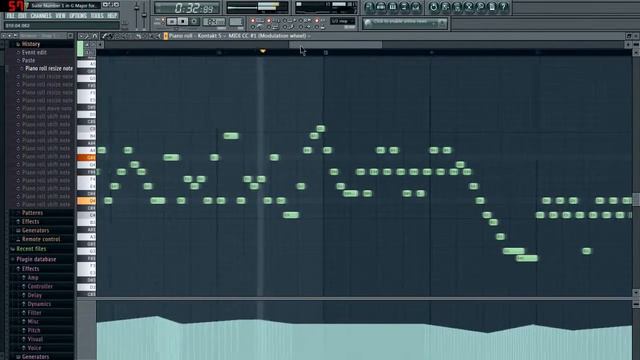Select the Piano roll move note entry
This screenshot has width=640, height=360.
click(x=47, y=108)
